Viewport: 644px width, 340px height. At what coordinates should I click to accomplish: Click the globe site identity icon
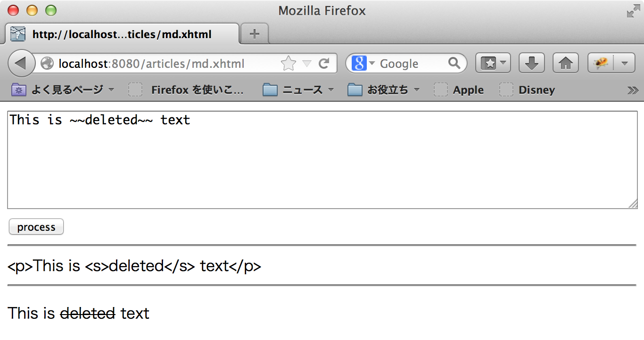pyautogui.click(x=47, y=63)
